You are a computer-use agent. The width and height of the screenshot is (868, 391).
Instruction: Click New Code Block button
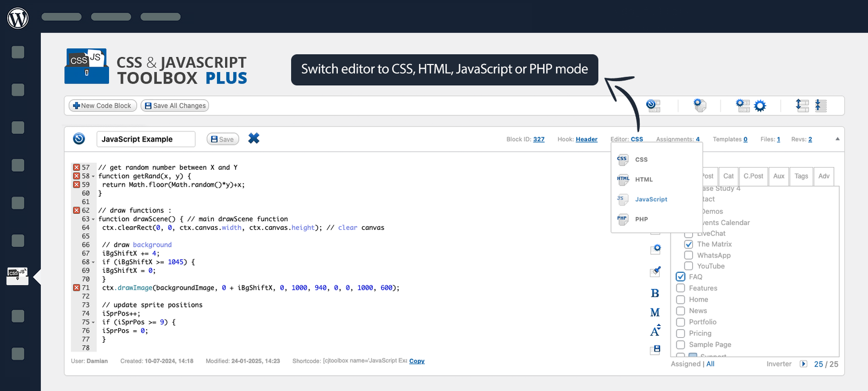pos(103,106)
